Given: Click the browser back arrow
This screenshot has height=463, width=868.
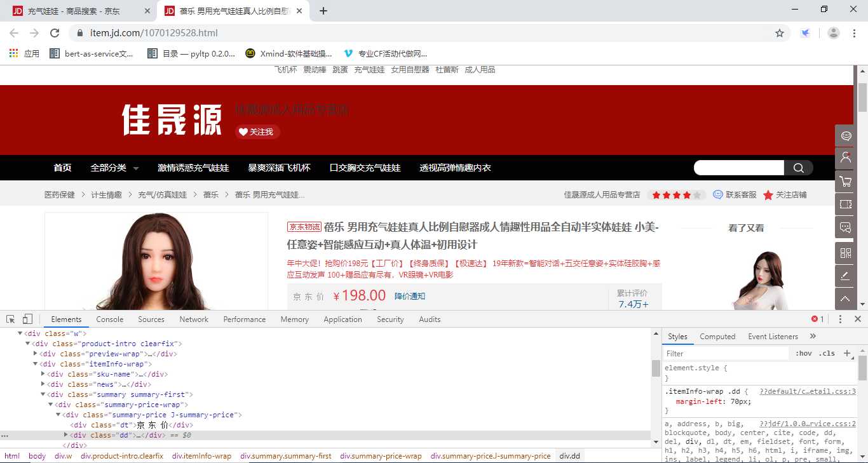Looking at the screenshot, I should point(14,33).
